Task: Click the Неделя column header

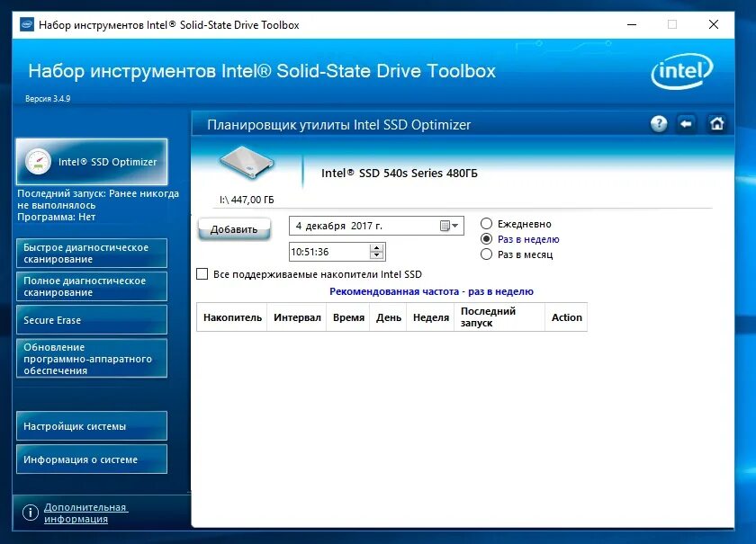Action: (x=431, y=317)
